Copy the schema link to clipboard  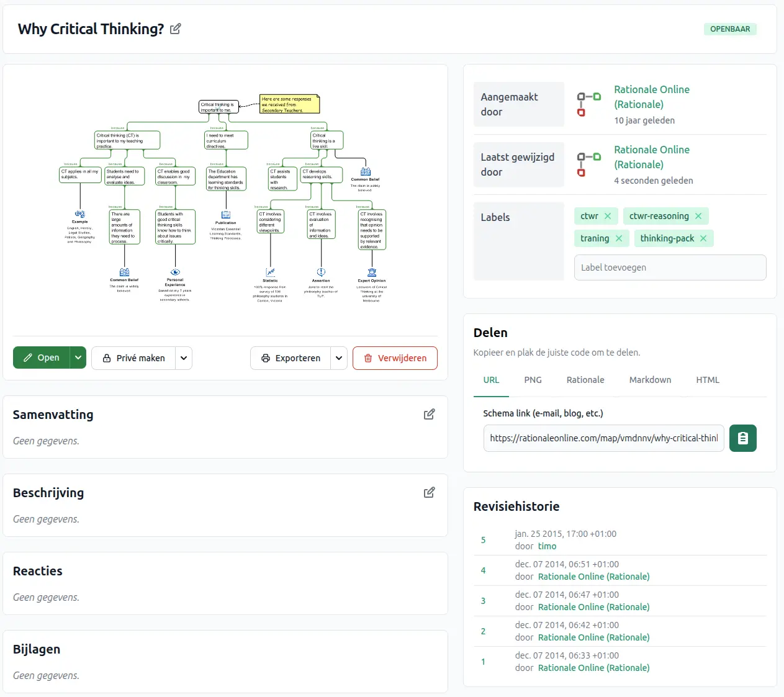742,438
